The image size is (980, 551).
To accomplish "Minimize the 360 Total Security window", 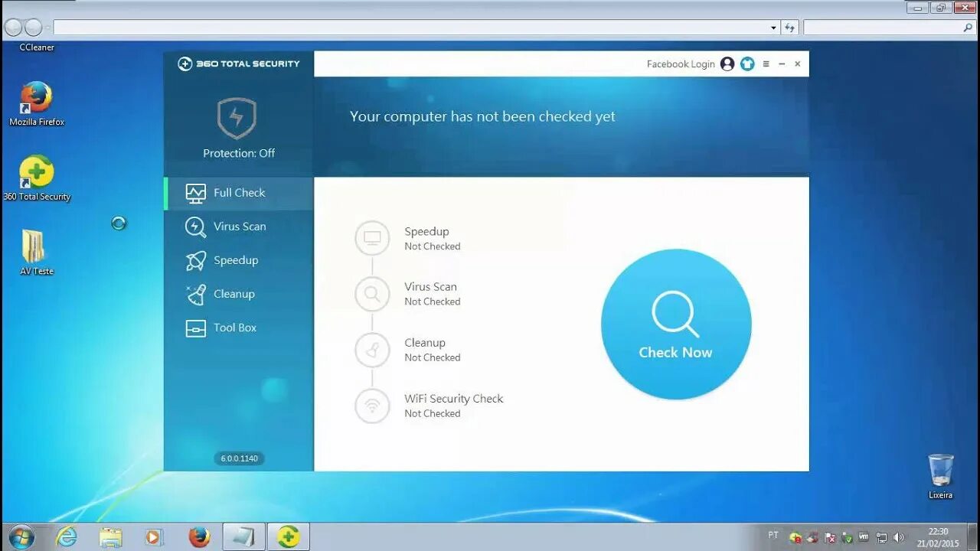I will [x=782, y=64].
